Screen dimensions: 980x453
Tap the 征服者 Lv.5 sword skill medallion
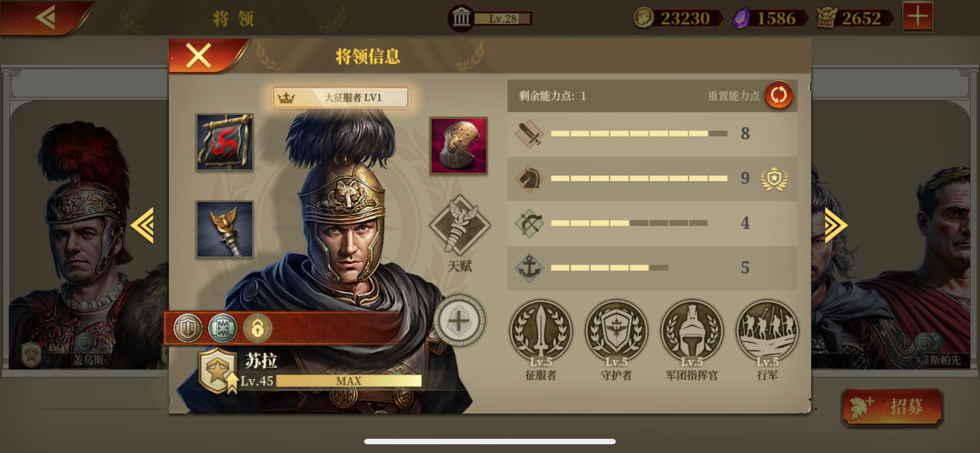[541, 331]
